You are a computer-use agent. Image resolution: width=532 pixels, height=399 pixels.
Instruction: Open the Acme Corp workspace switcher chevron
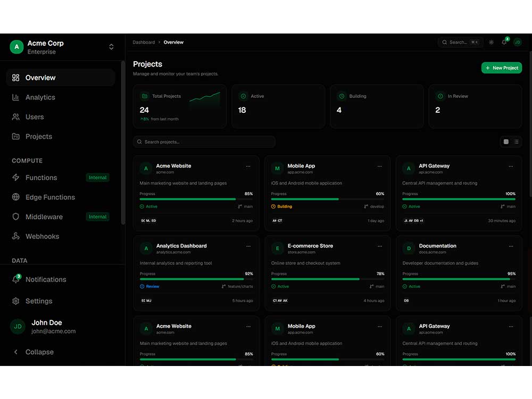point(111,47)
